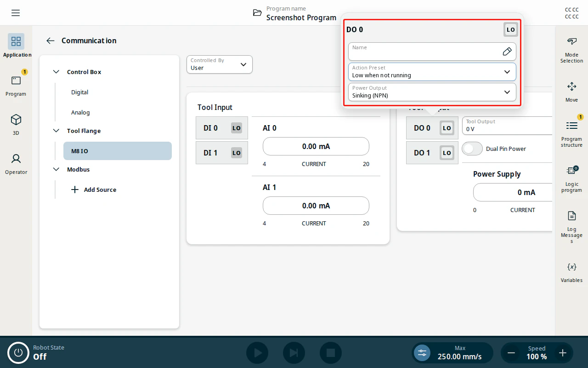The image size is (588, 368).
Task: Click the DI 1 LO indicator
Action: click(236, 153)
